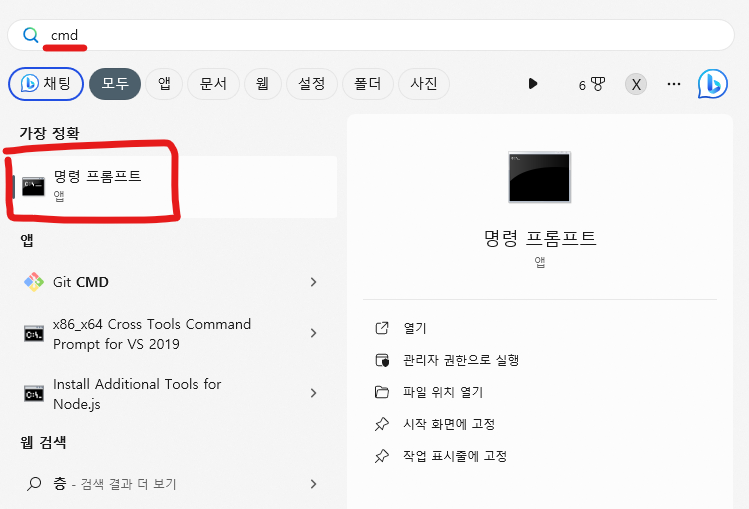Expand the 층 web search chevron
The width and height of the screenshot is (749, 509).
click(313, 484)
